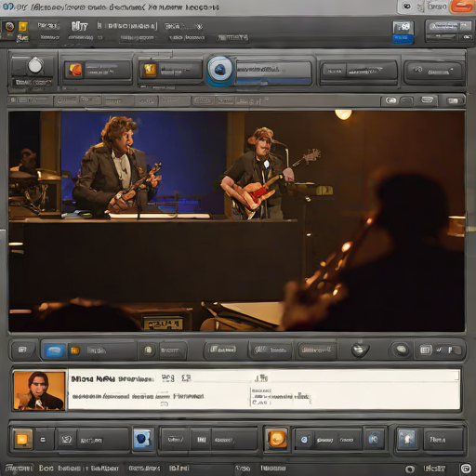Click the small round icon in the bar below the video

point(148,350)
